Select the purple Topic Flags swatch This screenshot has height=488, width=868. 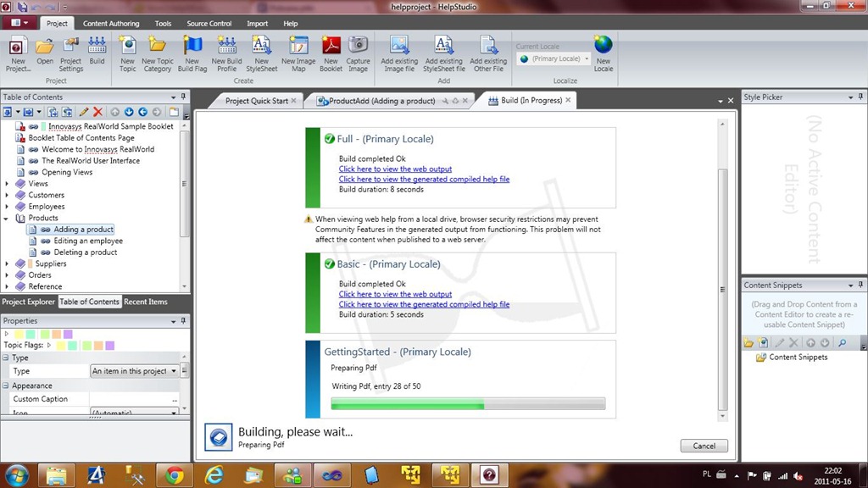[109, 346]
